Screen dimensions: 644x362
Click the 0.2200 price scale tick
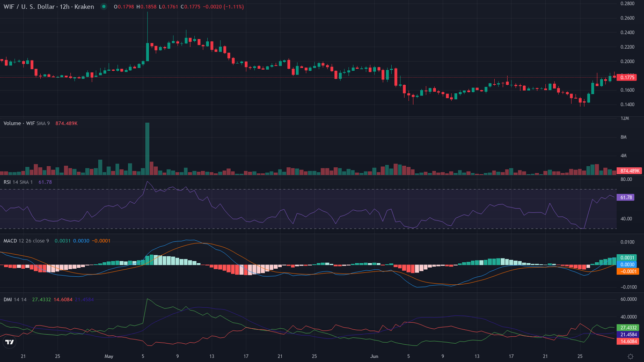pyautogui.click(x=628, y=47)
